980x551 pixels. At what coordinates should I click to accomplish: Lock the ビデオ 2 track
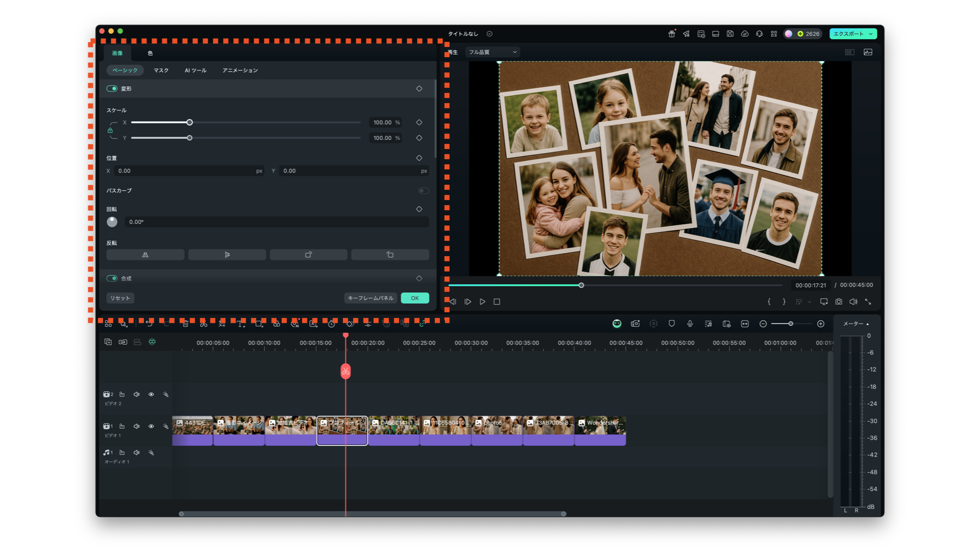122,394
